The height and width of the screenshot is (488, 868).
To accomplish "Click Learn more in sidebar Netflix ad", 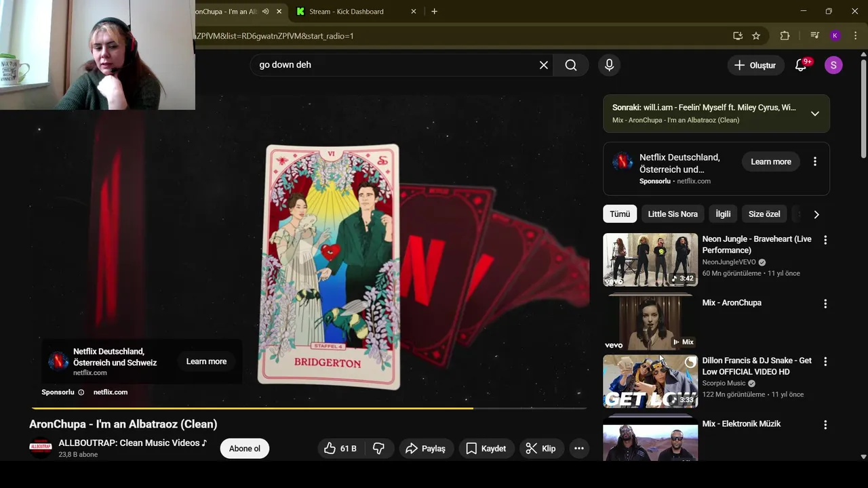I will [x=771, y=162].
